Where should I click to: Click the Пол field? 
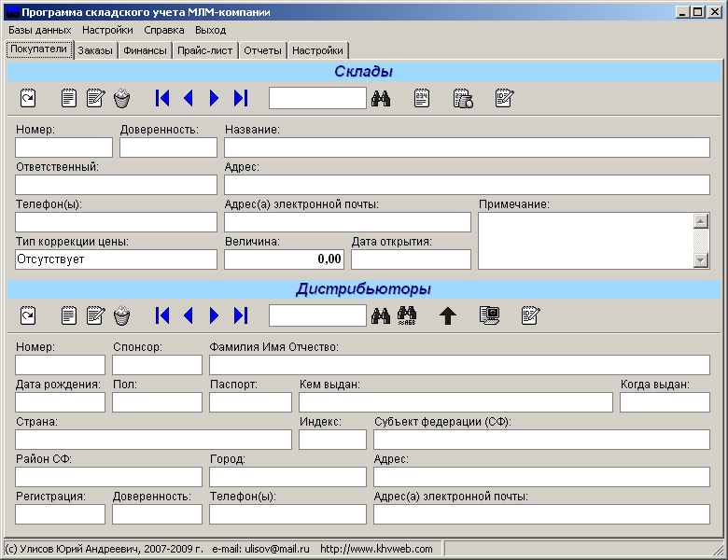[158, 402]
